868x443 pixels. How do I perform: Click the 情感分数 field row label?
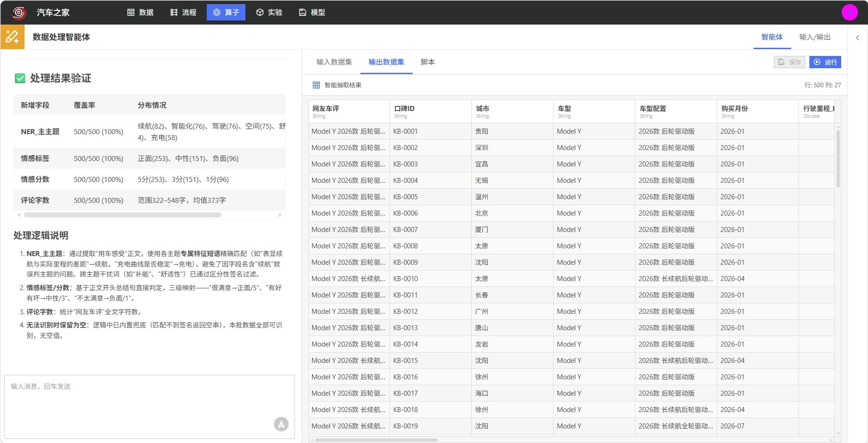pos(35,180)
